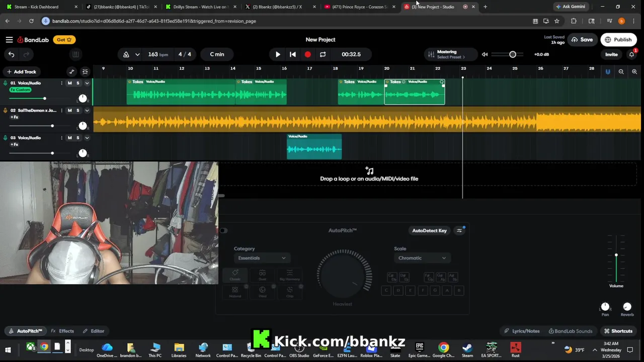Click track 01 pan knob
The image size is (644, 362).
83,99
